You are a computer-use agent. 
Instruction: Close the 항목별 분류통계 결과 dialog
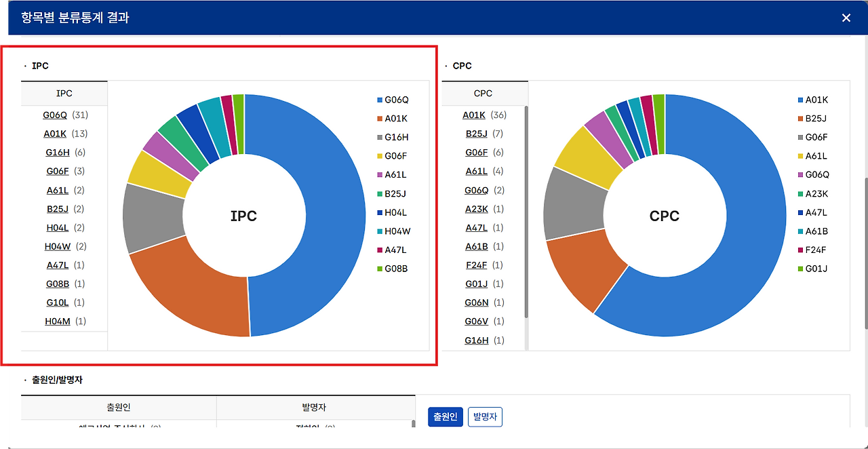(x=846, y=18)
